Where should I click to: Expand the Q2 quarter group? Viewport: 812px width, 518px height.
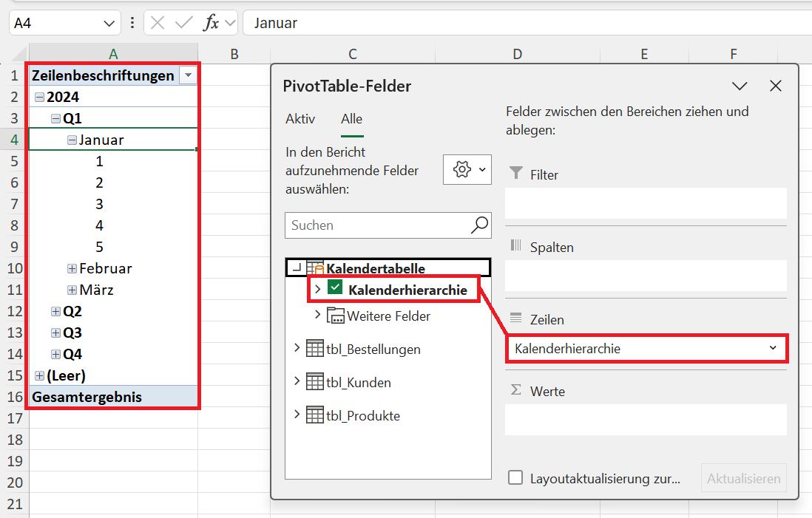coord(56,312)
